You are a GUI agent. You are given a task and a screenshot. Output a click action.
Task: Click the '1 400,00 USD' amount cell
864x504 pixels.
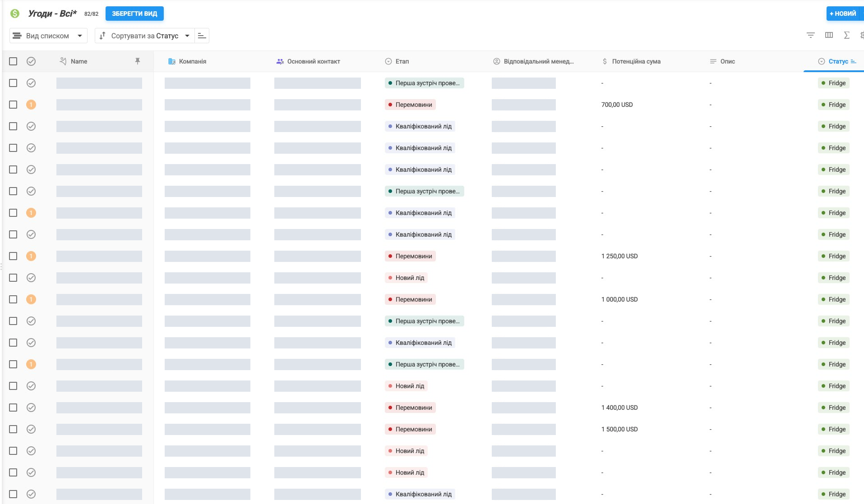pyautogui.click(x=619, y=408)
